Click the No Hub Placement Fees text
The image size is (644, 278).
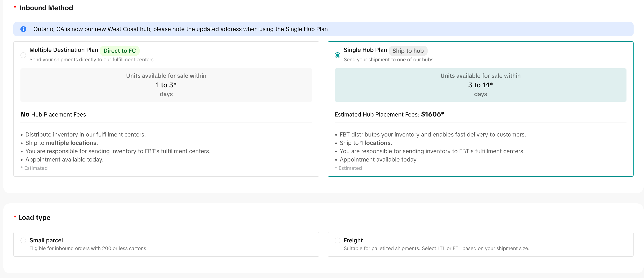53,114
